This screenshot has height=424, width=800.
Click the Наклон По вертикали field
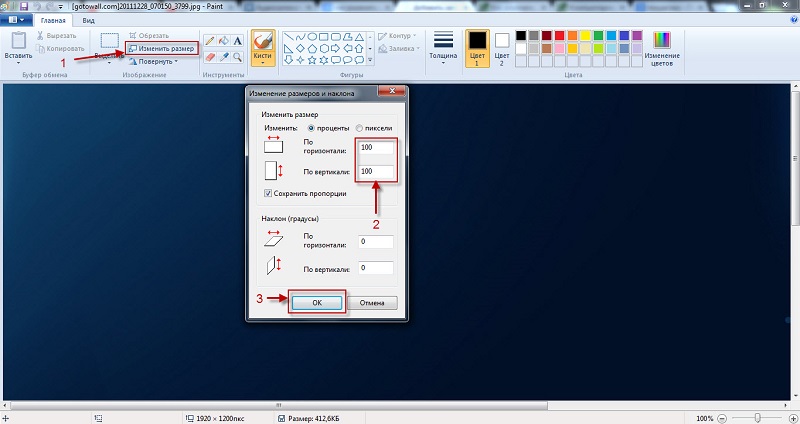[x=376, y=267]
